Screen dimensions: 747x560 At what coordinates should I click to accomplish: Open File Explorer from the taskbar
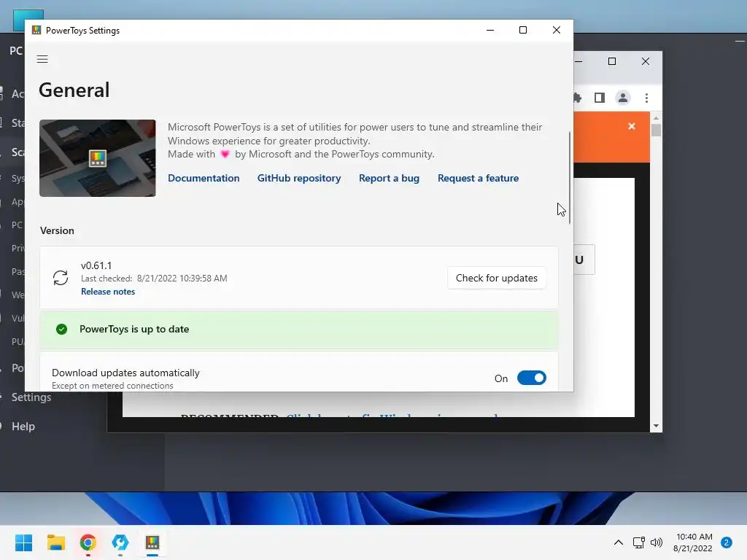pyautogui.click(x=55, y=542)
